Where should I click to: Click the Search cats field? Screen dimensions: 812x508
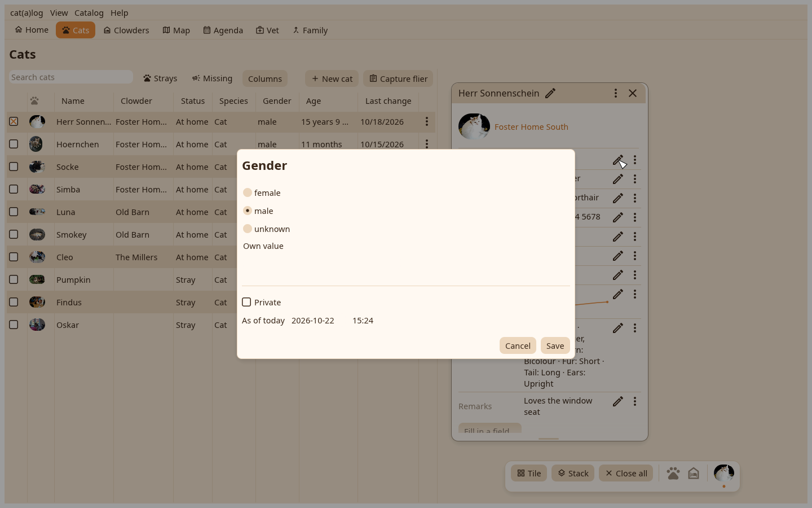[71, 77]
